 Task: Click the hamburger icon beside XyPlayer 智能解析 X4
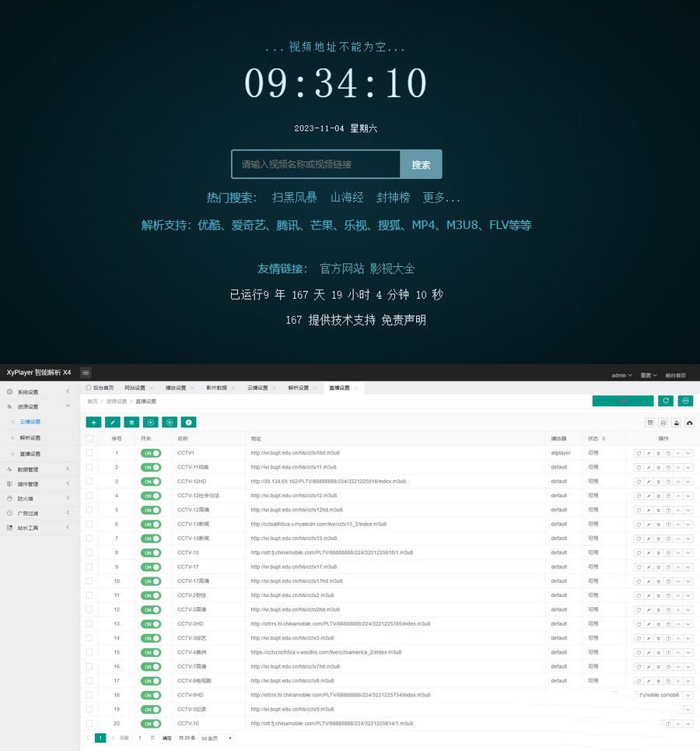86,372
